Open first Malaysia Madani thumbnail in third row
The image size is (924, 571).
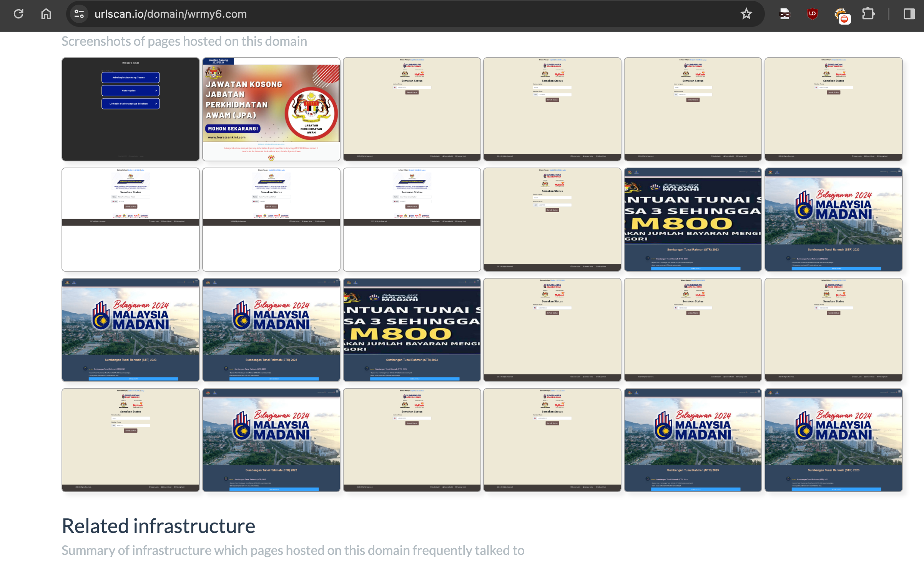coord(131,330)
